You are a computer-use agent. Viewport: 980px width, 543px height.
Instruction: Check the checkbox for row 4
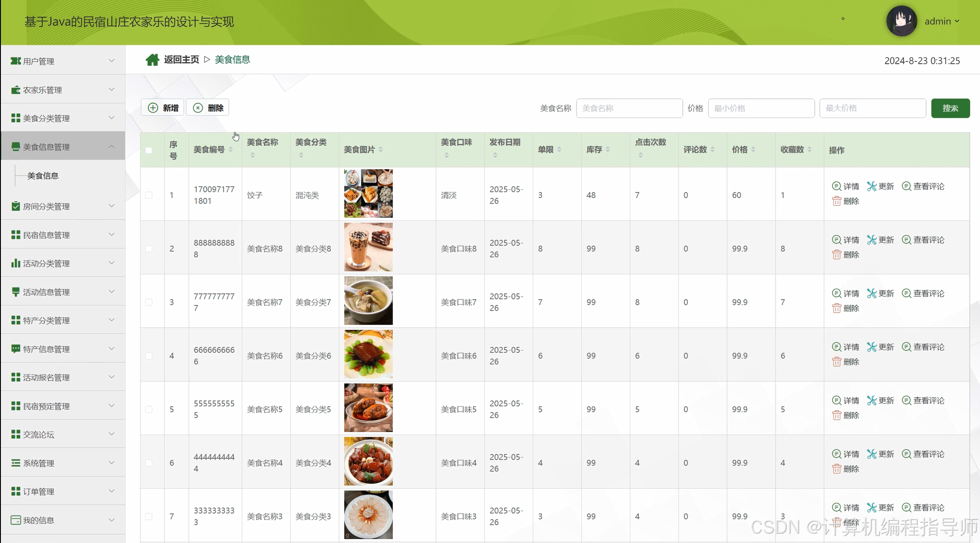[x=149, y=356]
